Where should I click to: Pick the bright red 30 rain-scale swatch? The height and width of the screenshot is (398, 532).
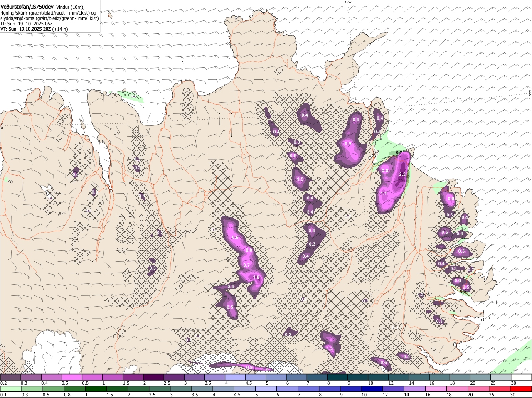(x=521, y=389)
